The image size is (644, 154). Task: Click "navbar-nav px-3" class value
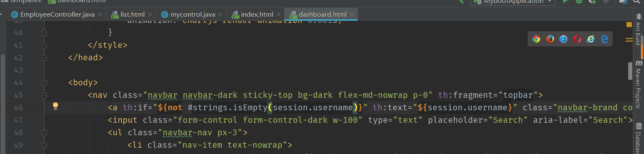tap(200, 132)
